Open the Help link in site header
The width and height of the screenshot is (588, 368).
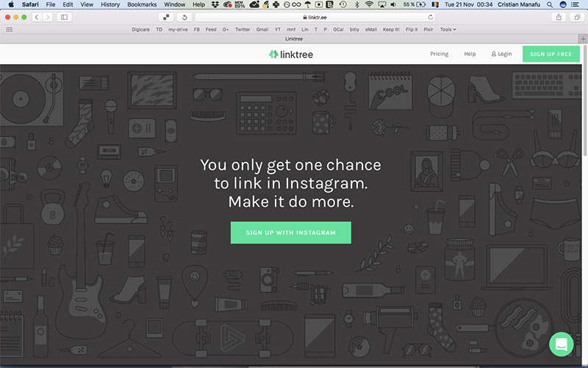[x=470, y=54]
